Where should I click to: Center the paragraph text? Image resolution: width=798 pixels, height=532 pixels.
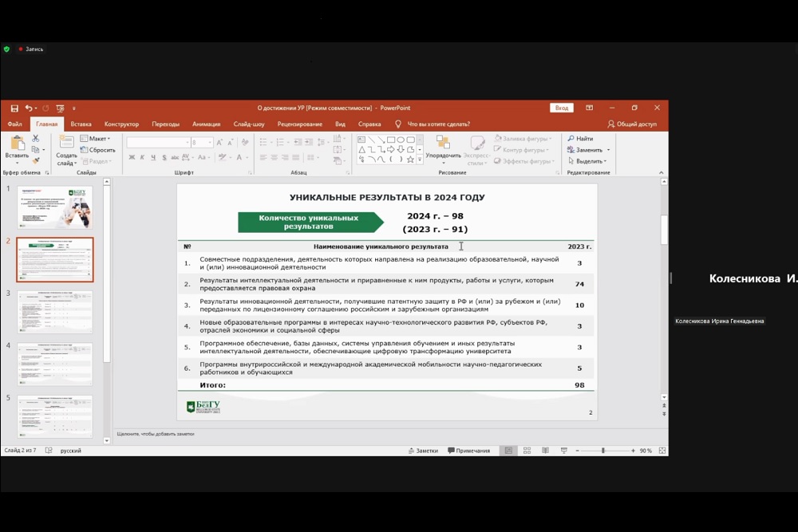(x=274, y=158)
